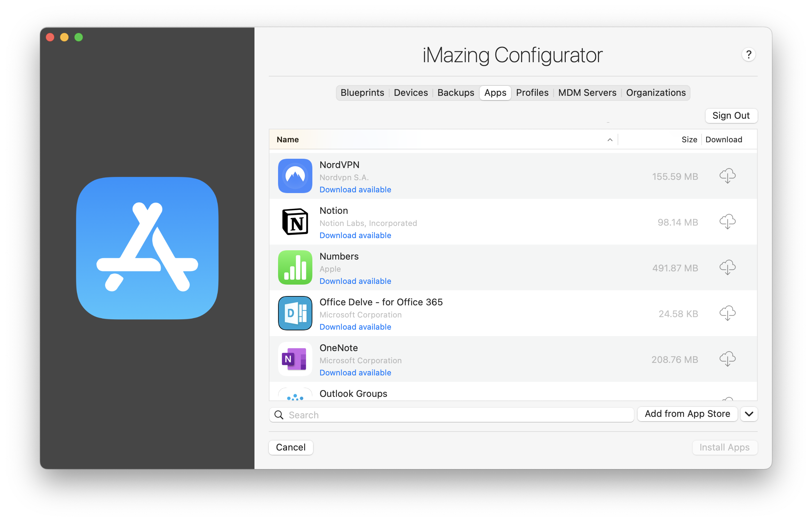This screenshot has width=812, height=522.
Task: Click the NordVPN cloud download icon
Action: [727, 176]
